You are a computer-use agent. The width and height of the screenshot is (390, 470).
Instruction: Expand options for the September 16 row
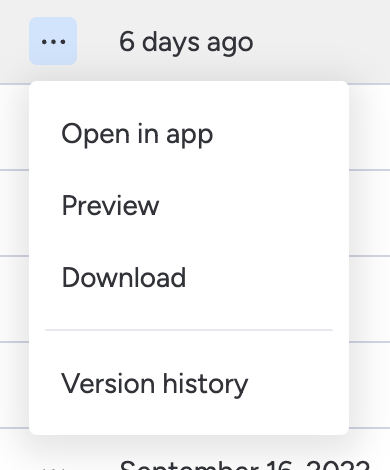(x=53, y=468)
